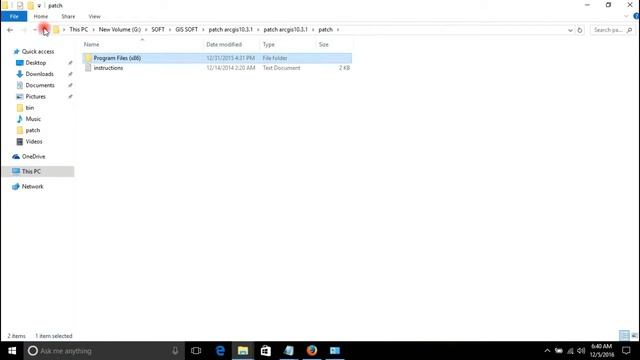The width and height of the screenshot is (640, 360).
Task: Click the pin icon next to Downloads
Action: pyautogui.click(x=70, y=74)
